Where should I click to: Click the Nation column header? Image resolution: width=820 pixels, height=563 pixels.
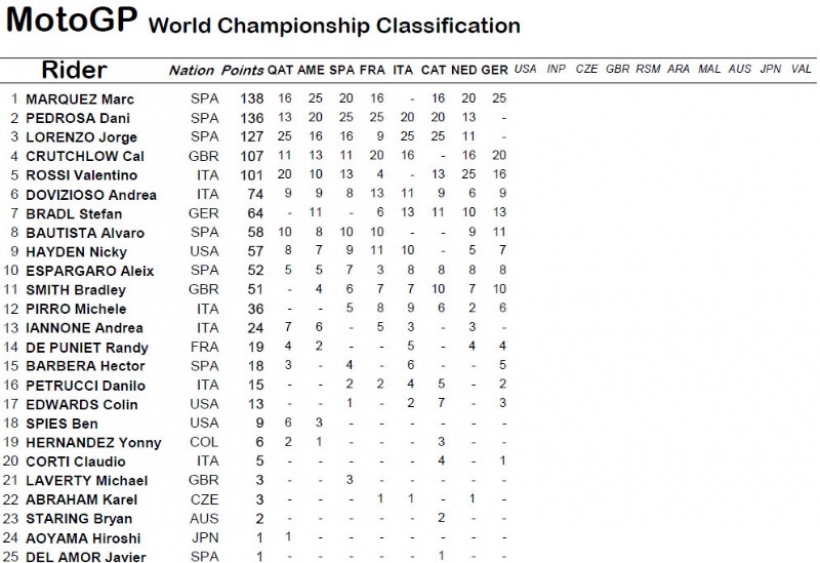(x=191, y=71)
